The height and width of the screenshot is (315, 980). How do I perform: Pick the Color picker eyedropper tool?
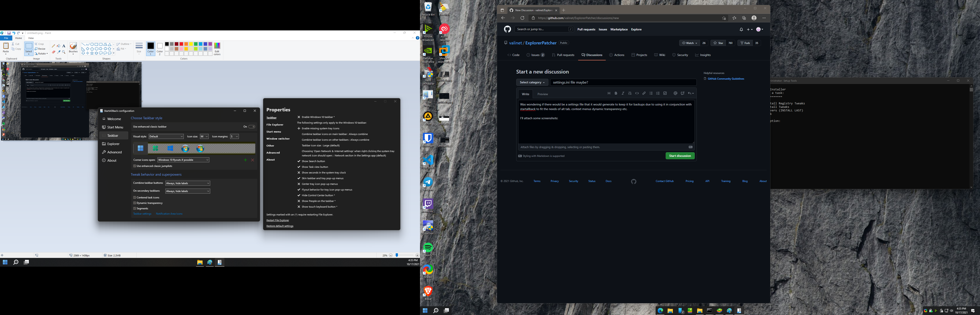click(x=59, y=52)
